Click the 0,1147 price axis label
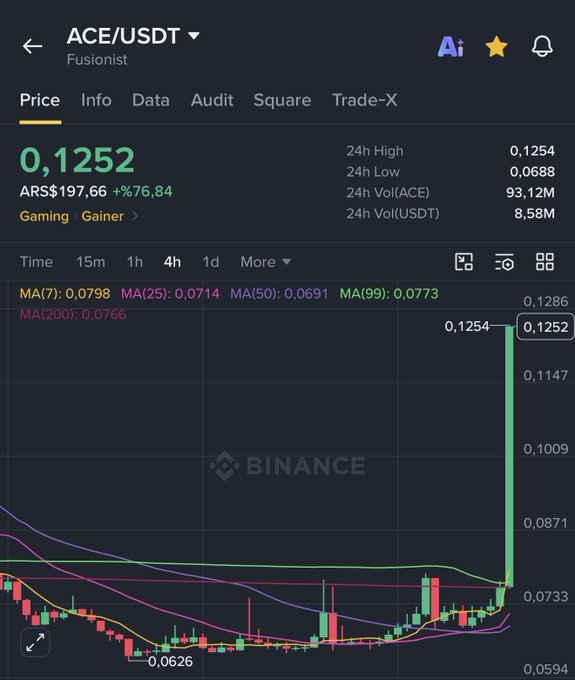The height and width of the screenshot is (680, 575). 546,375
